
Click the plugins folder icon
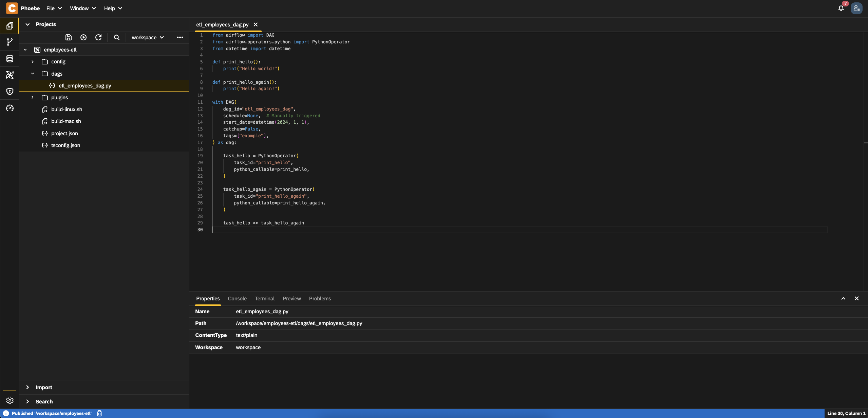45,98
